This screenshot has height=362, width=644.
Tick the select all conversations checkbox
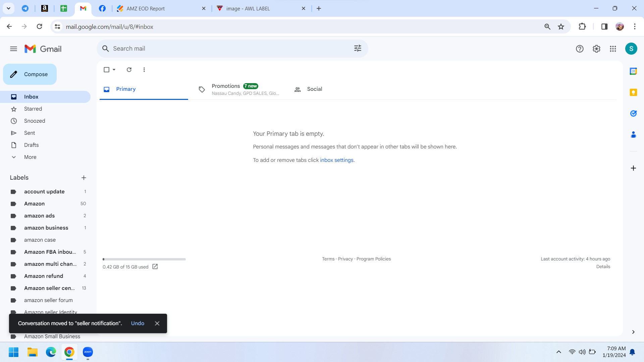[106, 70]
